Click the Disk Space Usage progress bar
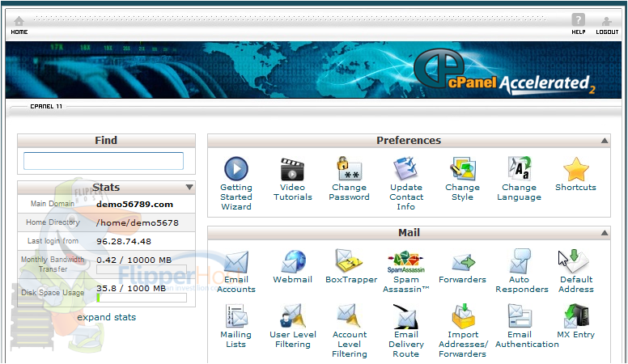Viewport: 628px width, 364px height. 142,298
